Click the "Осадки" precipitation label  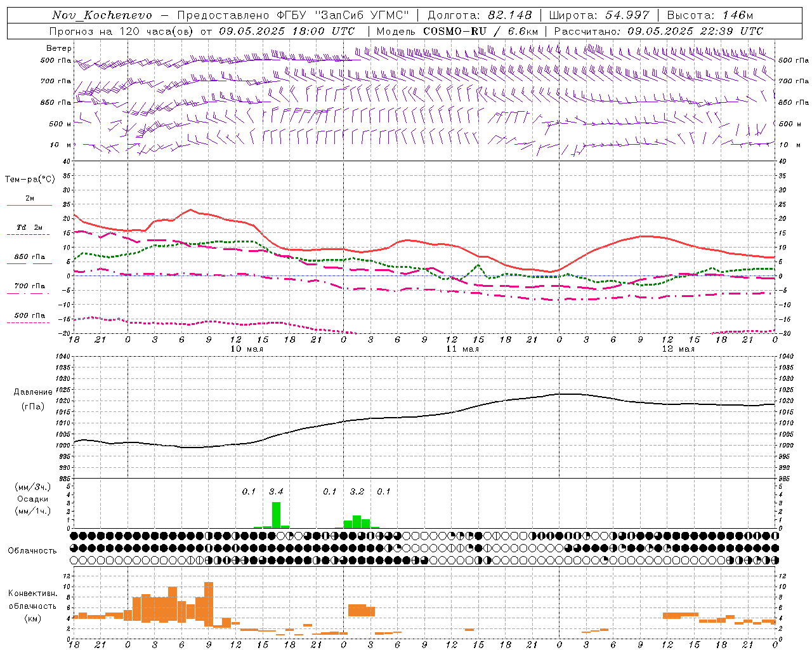tap(33, 499)
